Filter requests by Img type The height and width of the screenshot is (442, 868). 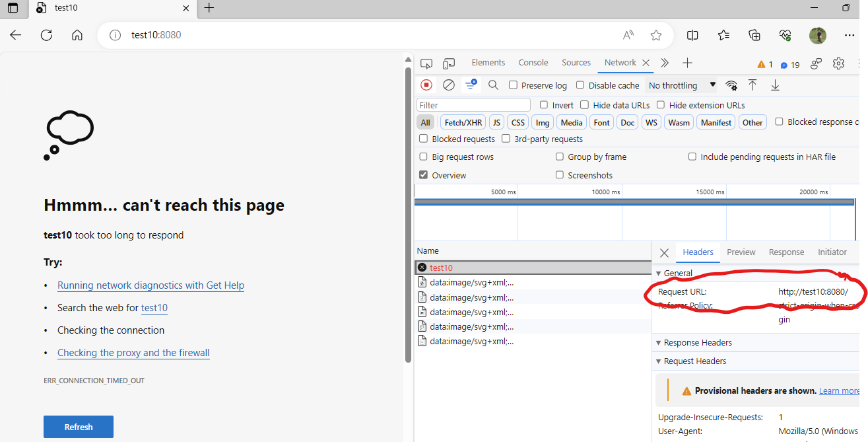543,122
